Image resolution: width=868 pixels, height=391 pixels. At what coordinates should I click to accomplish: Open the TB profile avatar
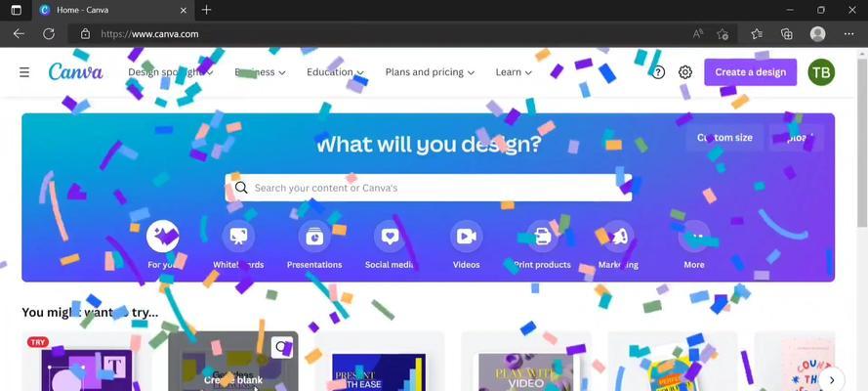(x=821, y=72)
